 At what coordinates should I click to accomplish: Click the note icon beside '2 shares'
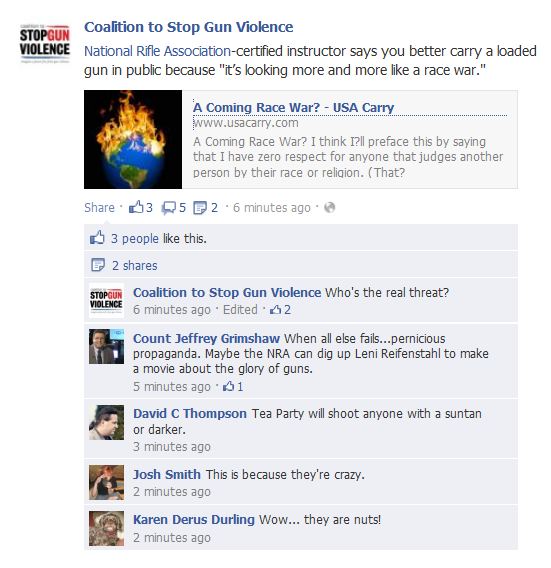98,265
